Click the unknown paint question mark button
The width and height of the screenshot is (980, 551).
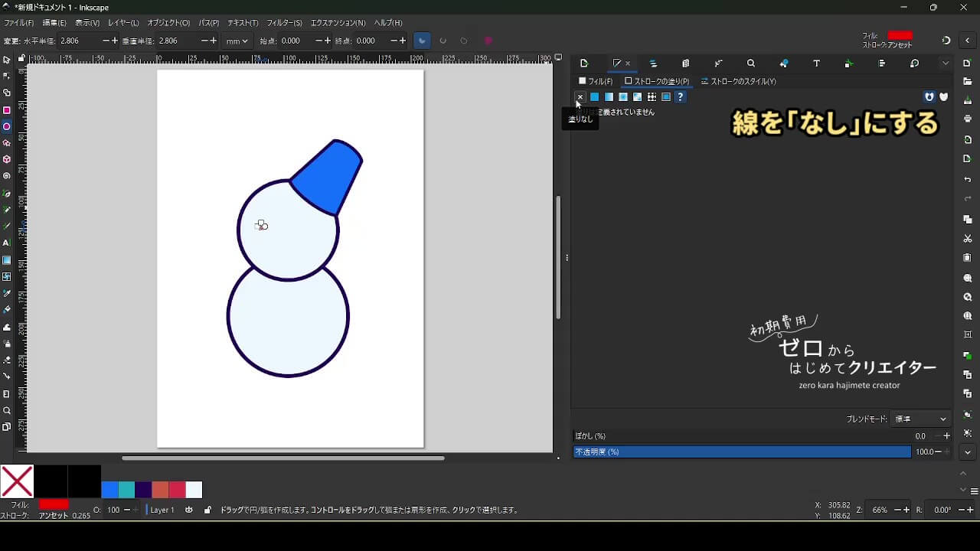click(x=680, y=97)
